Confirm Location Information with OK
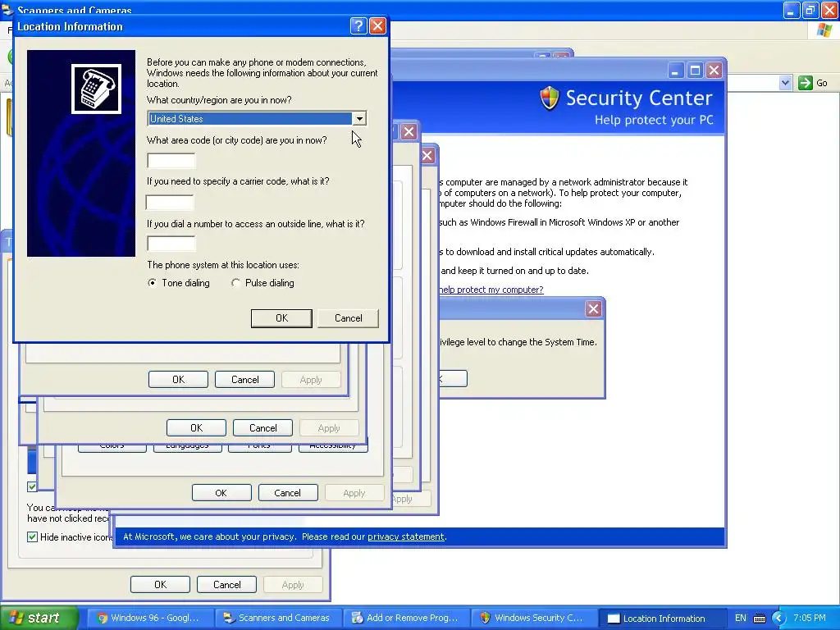Viewport: 840px width, 630px height. point(282,318)
